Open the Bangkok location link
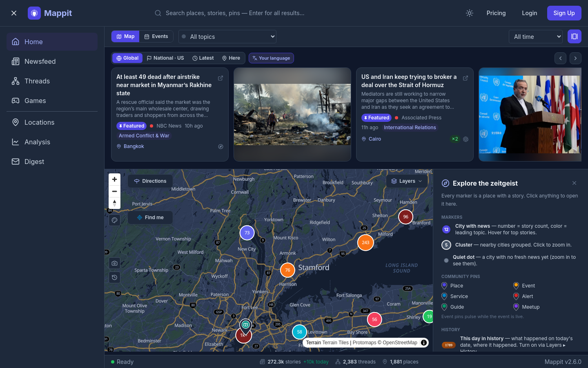The image size is (588, 368). pyautogui.click(x=130, y=146)
